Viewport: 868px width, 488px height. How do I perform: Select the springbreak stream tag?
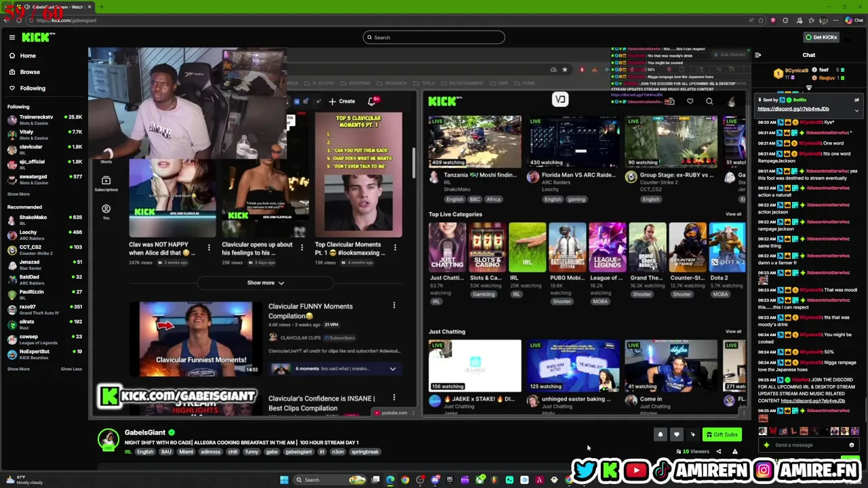tap(365, 452)
